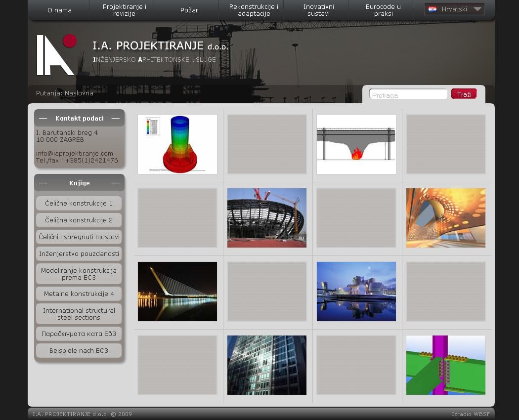519x420 pixels.
Task: Open the colored stress analysis model thumbnail
Action: pyautogui.click(x=177, y=144)
